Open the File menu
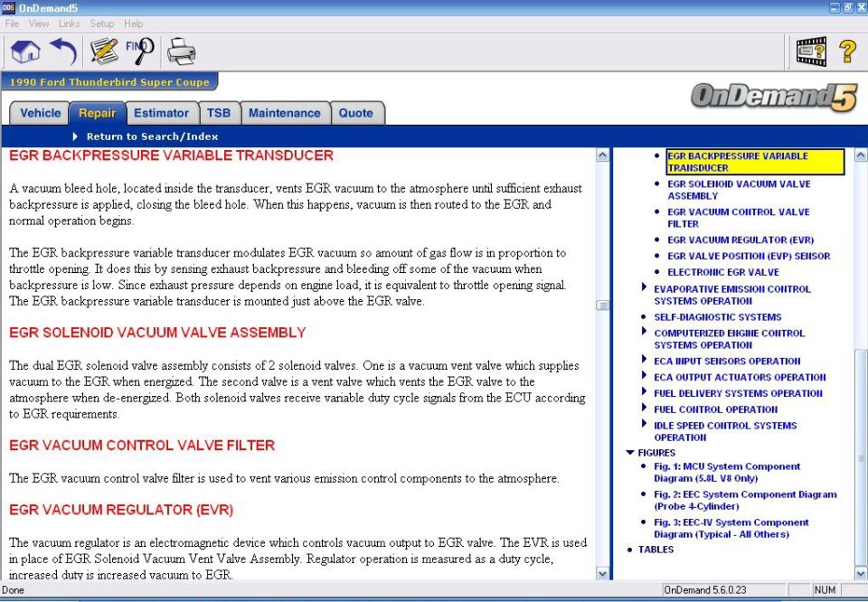Image resolution: width=868 pixels, height=602 pixels. [12, 24]
